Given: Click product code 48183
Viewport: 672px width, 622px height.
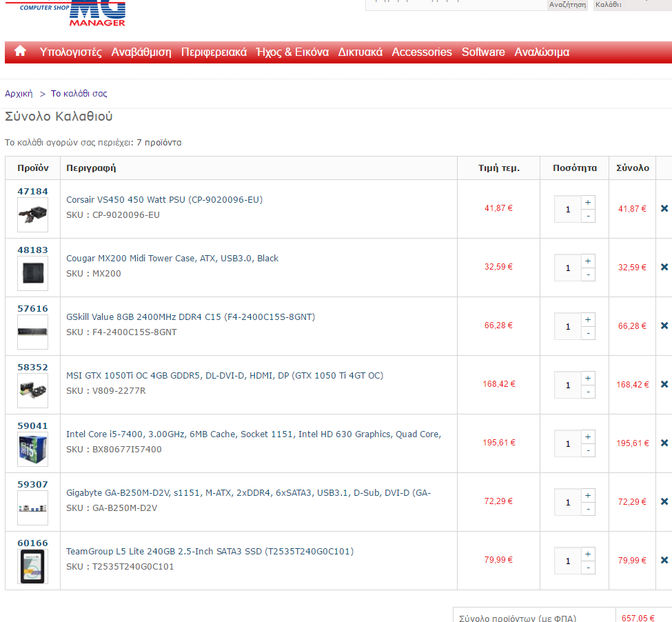Looking at the screenshot, I should (32, 250).
